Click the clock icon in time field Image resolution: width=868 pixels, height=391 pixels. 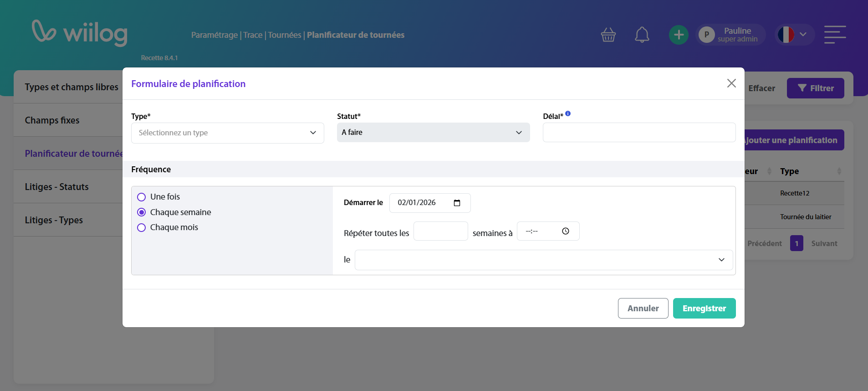click(x=565, y=231)
